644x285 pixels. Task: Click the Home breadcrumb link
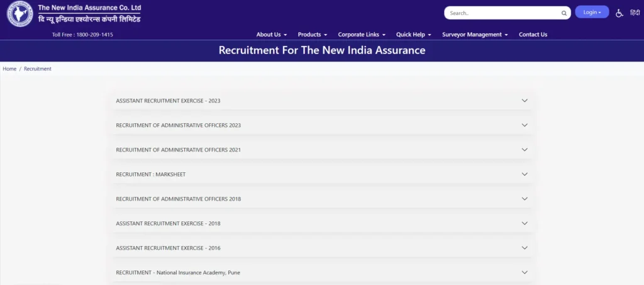pyautogui.click(x=9, y=69)
